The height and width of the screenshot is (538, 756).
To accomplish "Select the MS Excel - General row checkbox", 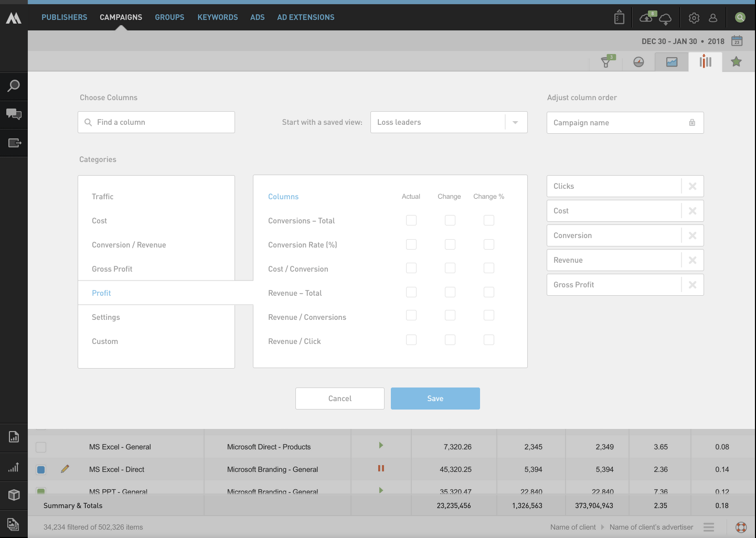I will pos(41,447).
